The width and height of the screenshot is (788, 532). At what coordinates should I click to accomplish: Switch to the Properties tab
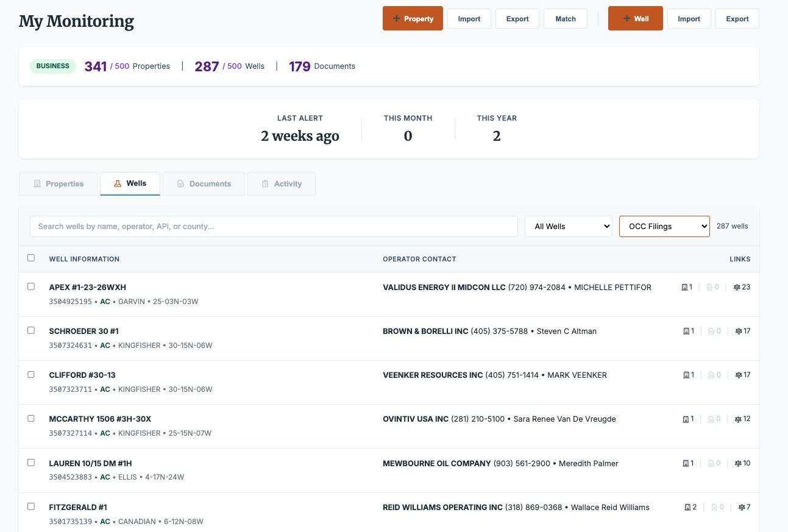coord(59,183)
